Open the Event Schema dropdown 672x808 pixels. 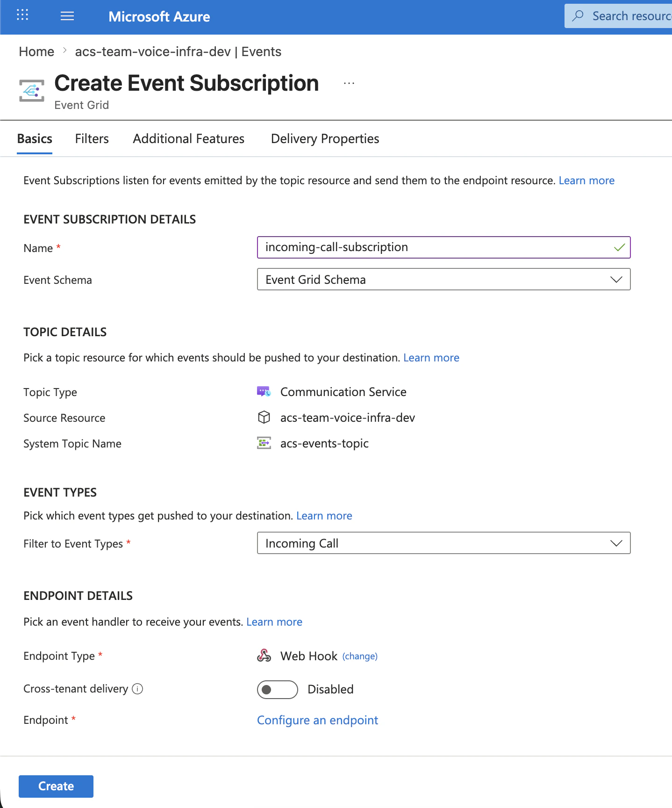tap(443, 279)
